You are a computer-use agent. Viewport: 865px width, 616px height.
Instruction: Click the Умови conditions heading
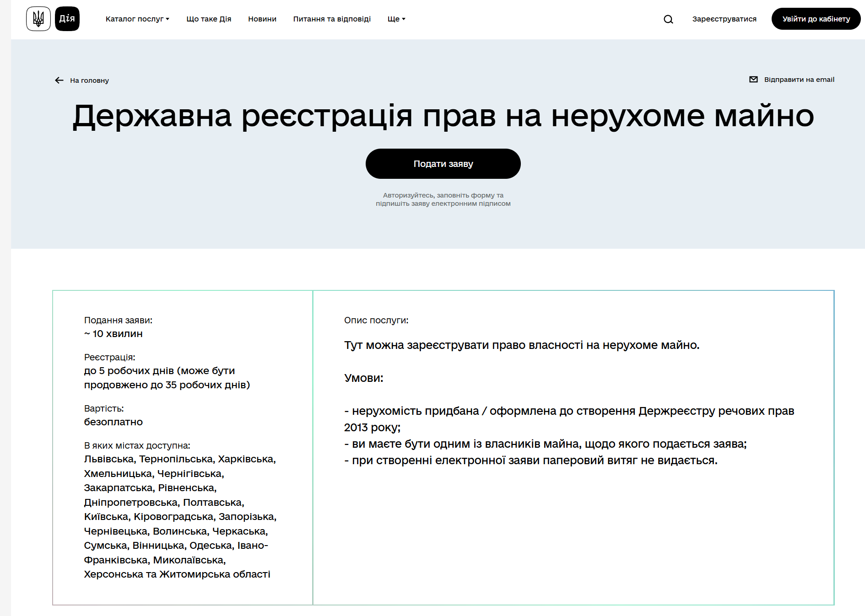point(364,378)
